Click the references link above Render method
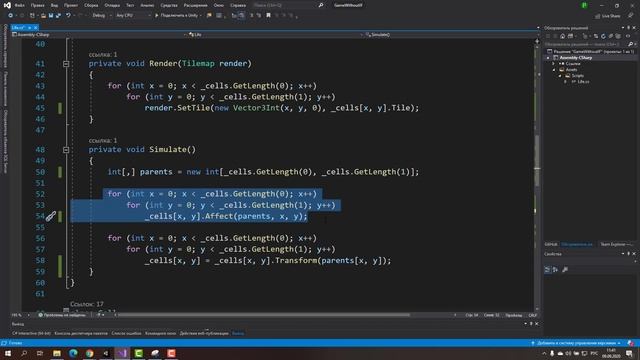 coord(103,54)
